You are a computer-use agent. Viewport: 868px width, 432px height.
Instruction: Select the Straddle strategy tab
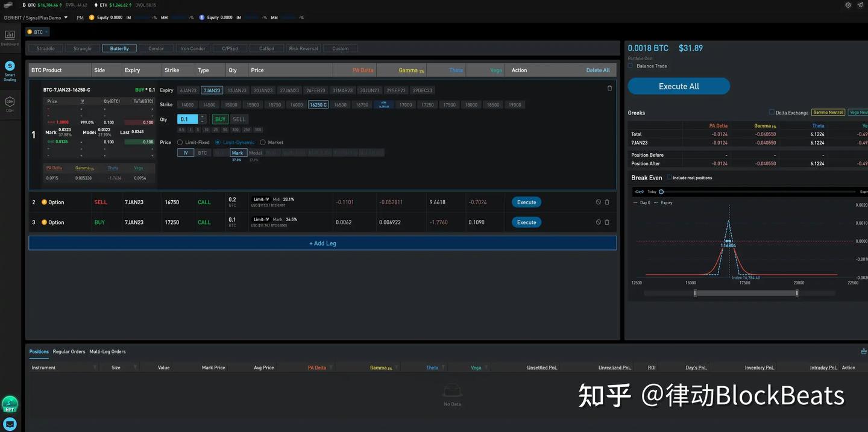tap(46, 48)
